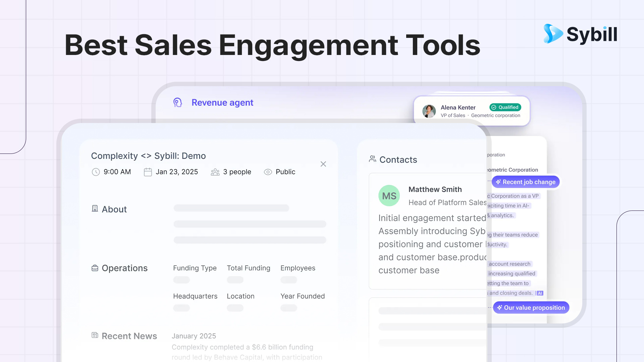Click the Contacts people icon
The height and width of the screenshot is (362, 644).
[x=372, y=159]
